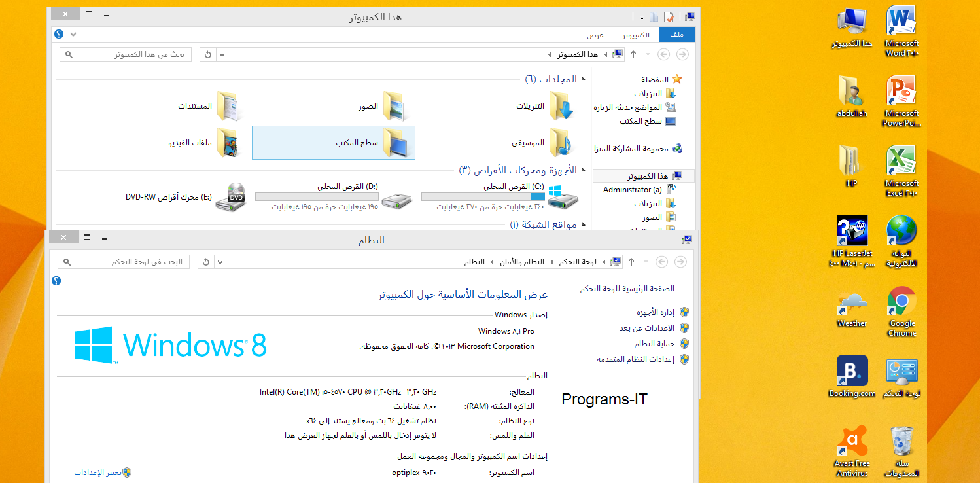Select the abdullah user folder on desktop
Image resolution: width=980 pixels, height=483 pixels.
(x=852, y=97)
